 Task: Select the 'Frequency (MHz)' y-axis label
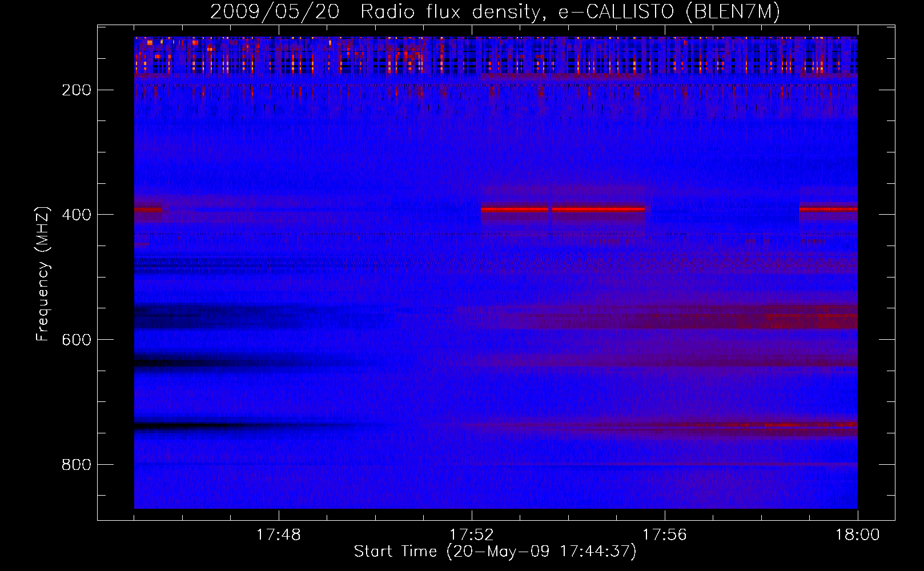click(x=43, y=274)
